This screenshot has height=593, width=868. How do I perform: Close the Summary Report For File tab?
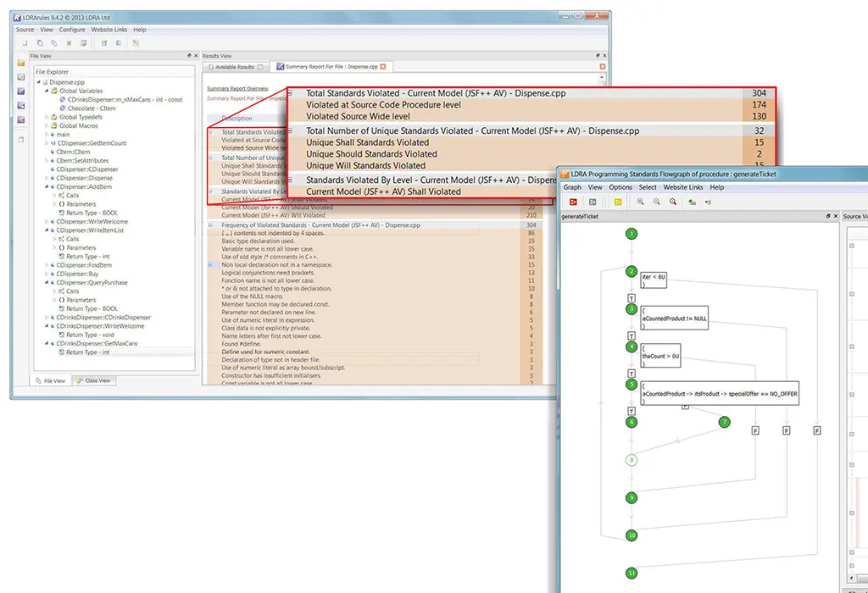(x=383, y=67)
